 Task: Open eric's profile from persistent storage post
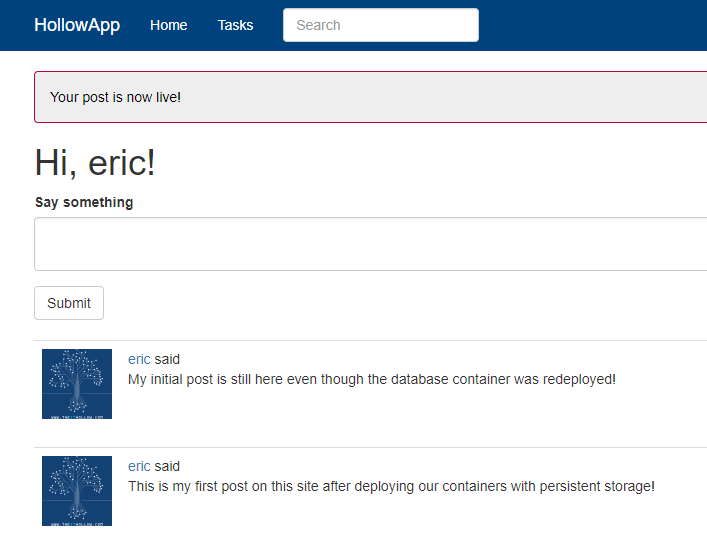coord(139,466)
